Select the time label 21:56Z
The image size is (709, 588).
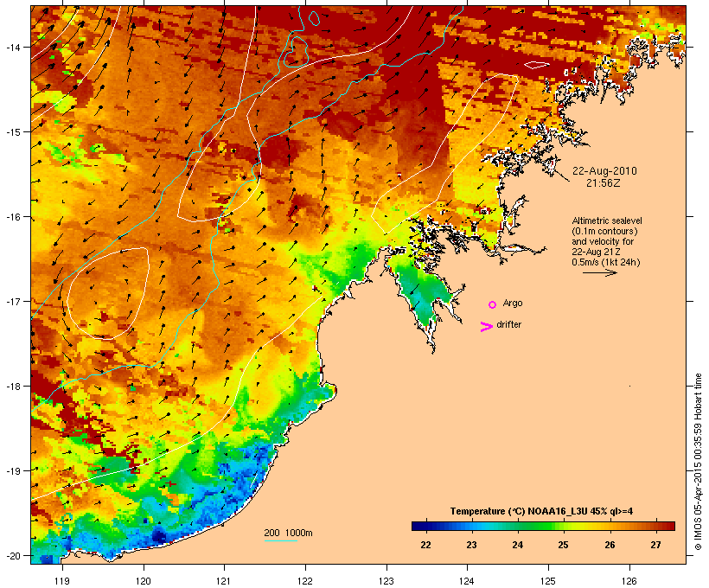(x=604, y=183)
